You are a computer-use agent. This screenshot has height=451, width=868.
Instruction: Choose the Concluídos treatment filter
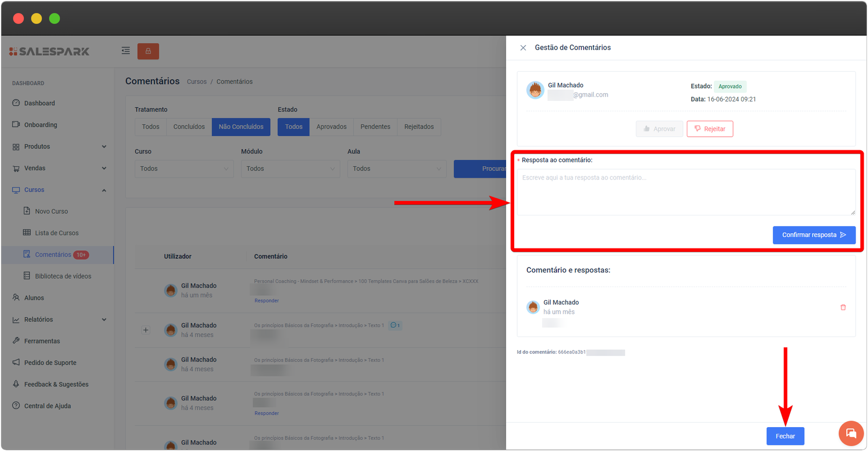pyautogui.click(x=189, y=127)
